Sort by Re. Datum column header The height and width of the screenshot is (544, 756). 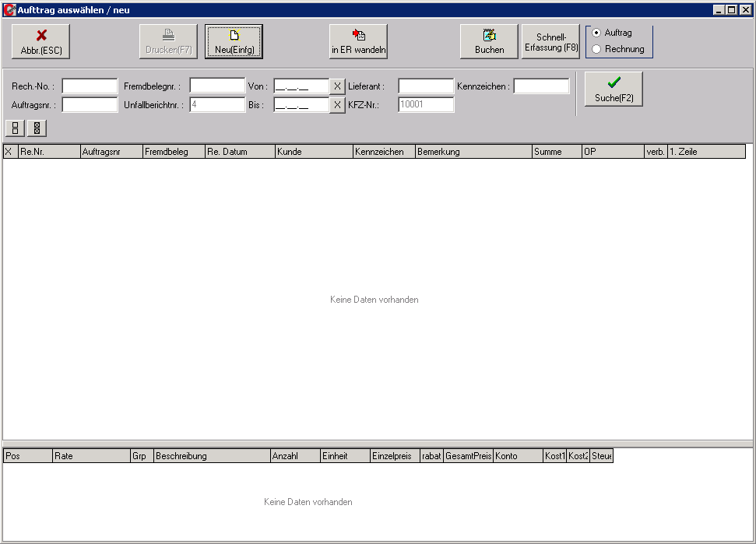pos(240,152)
